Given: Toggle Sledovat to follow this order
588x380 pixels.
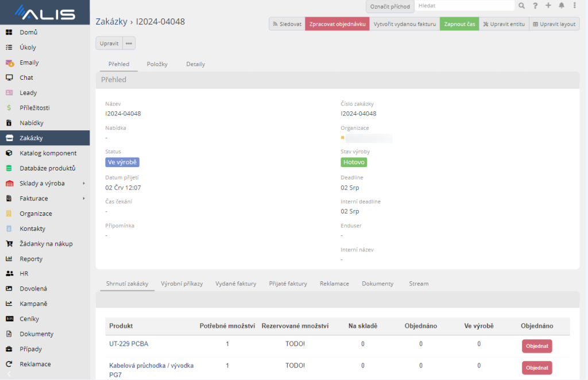Looking at the screenshot, I should tap(287, 24).
